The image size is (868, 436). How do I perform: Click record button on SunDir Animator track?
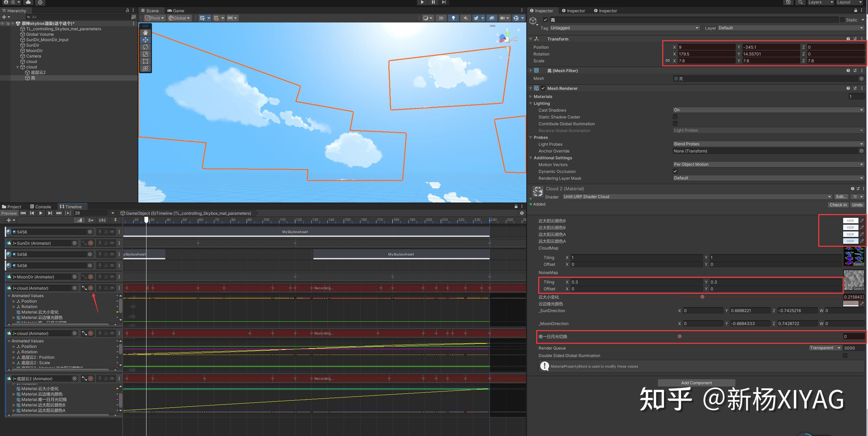tap(91, 243)
